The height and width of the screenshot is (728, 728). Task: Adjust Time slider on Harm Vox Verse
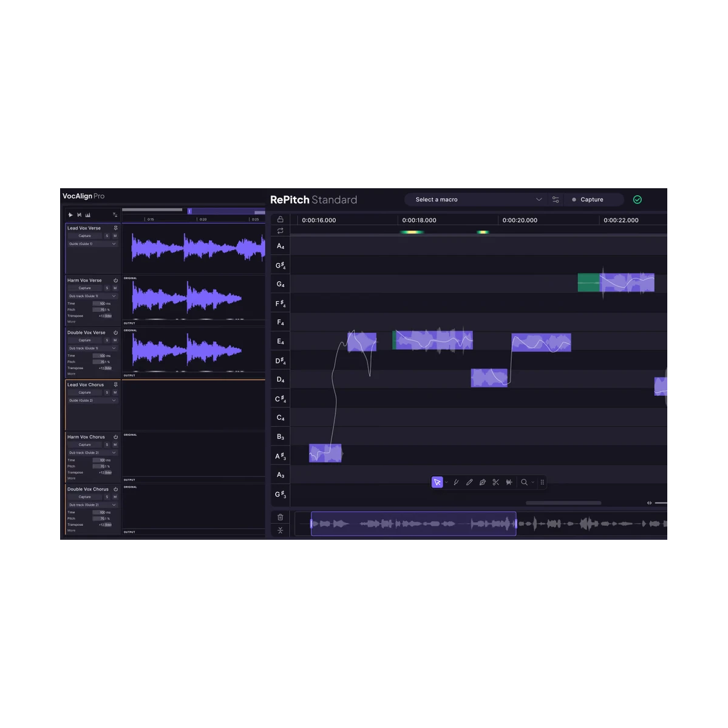click(102, 304)
